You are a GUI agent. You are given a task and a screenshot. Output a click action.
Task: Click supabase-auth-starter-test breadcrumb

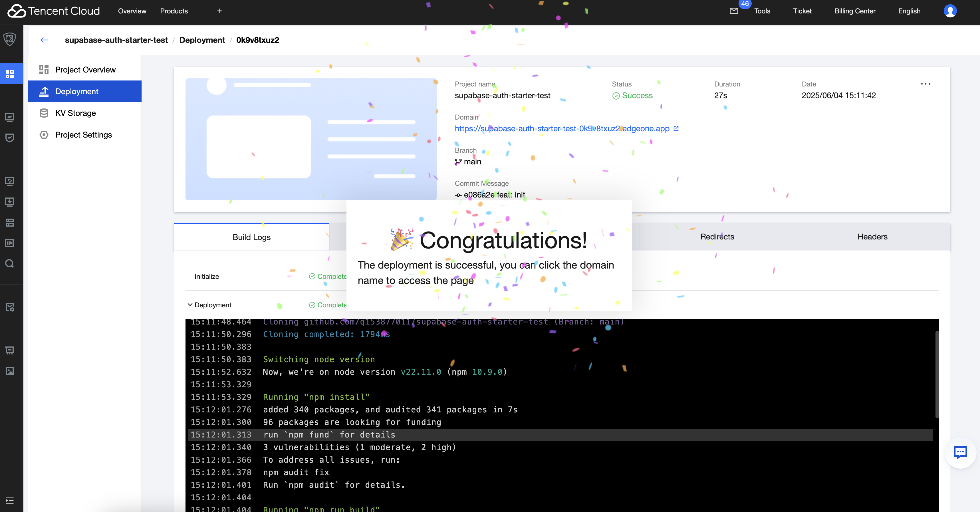click(x=116, y=40)
